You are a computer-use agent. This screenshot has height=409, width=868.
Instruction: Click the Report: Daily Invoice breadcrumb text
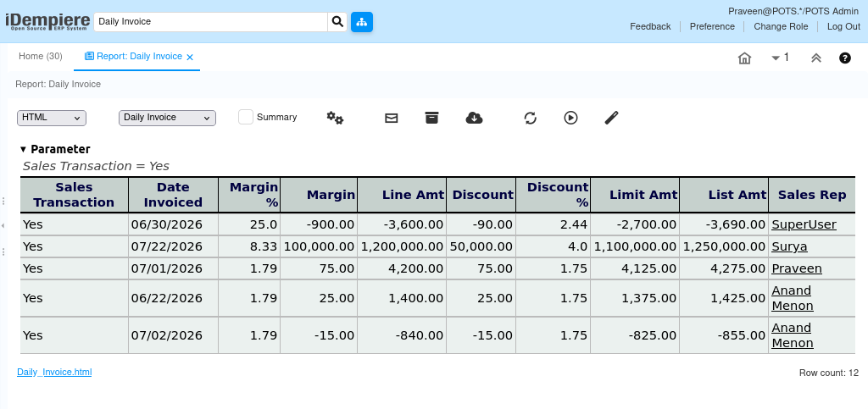pyautogui.click(x=58, y=84)
